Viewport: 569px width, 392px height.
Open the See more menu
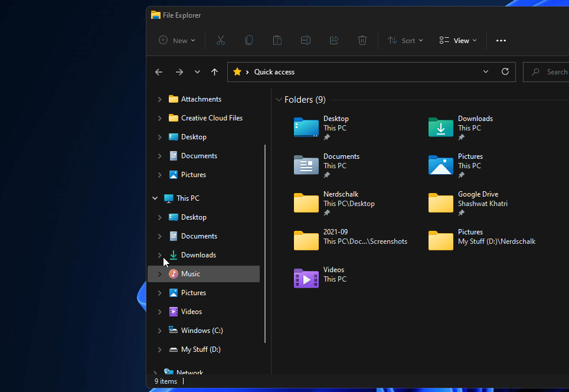click(x=501, y=40)
